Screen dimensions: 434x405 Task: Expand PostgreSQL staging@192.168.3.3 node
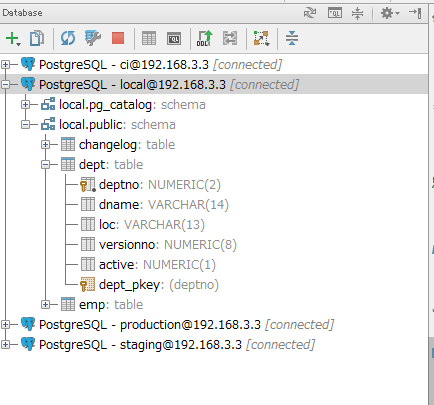(x=5, y=344)
